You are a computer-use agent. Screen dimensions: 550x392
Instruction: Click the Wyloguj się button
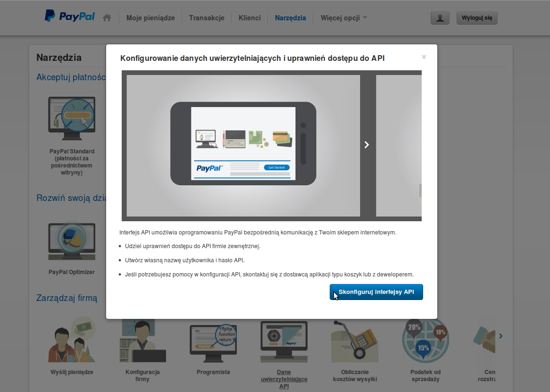[x=477, y=18]
